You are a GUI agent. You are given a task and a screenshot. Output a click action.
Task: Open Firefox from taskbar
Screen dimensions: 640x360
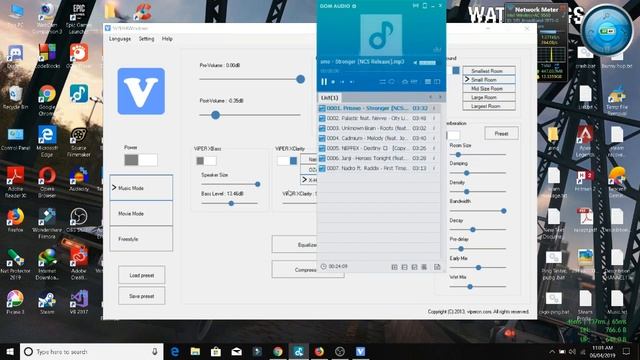click(x=319, y=351)
